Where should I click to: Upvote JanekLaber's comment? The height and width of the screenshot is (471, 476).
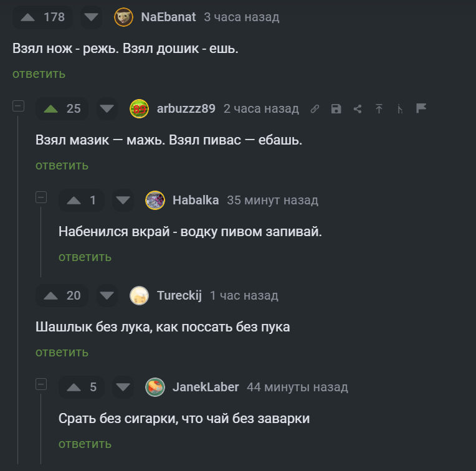(x=74, y=387)
